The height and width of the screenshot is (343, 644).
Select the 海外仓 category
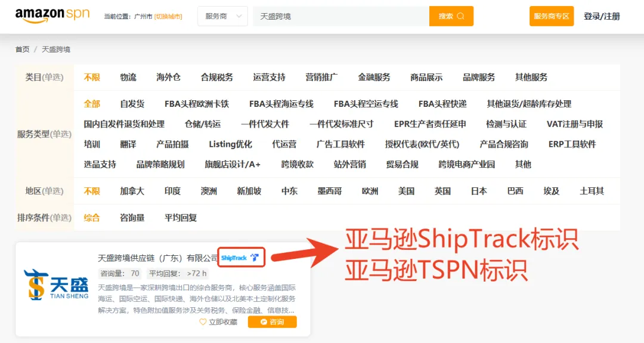[x=168, y=77]
